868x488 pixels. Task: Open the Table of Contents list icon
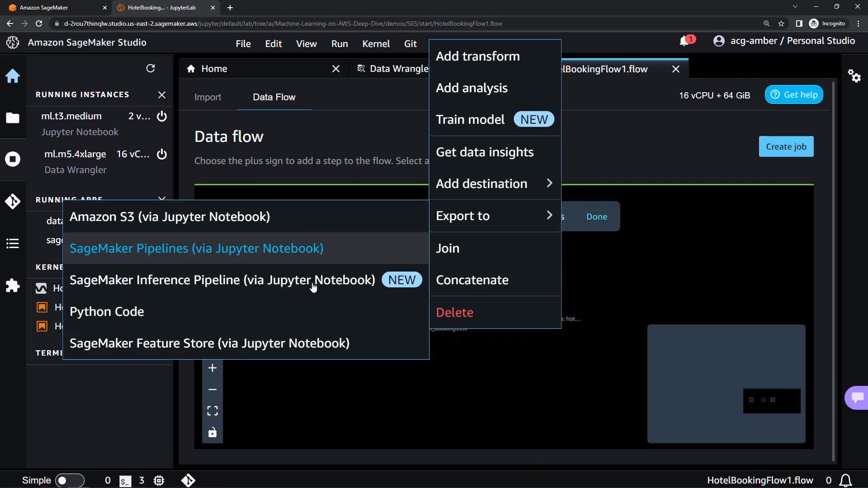tap(13, 244)
